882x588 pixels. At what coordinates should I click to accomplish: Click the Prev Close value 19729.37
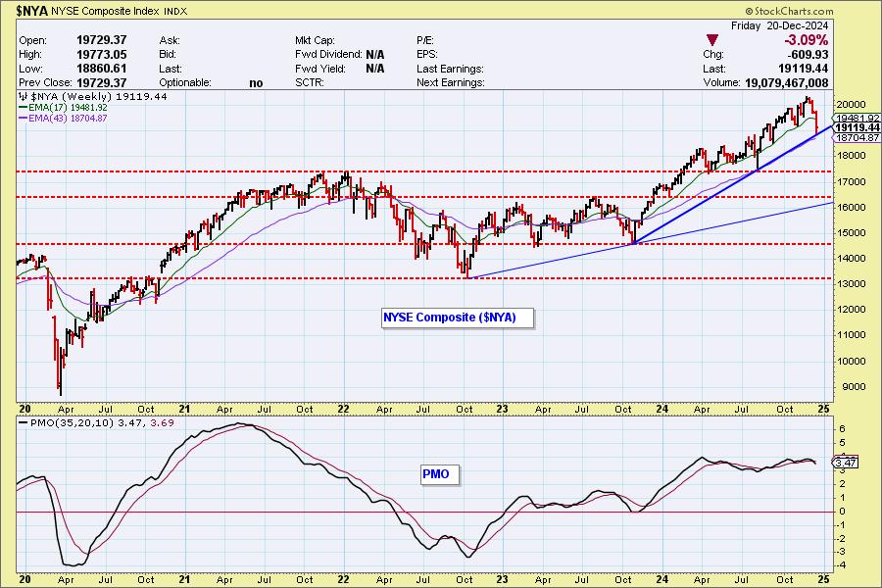tap(101, 82)
